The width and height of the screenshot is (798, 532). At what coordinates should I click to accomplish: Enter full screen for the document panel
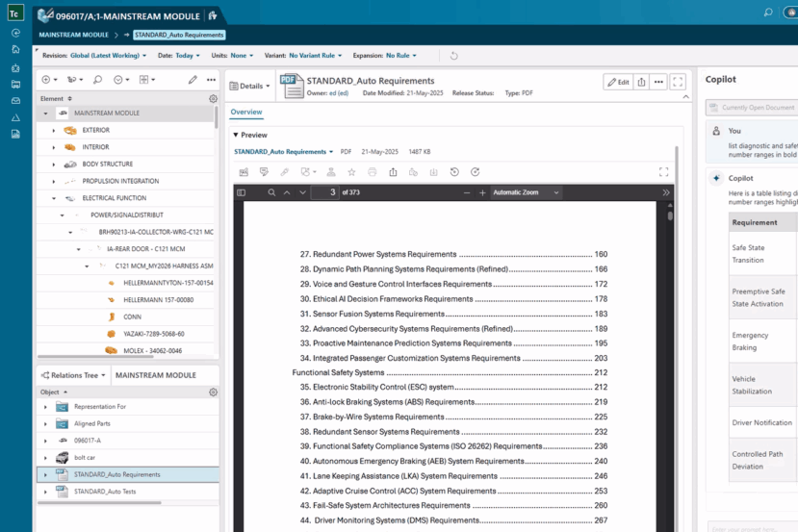point(679,82)
